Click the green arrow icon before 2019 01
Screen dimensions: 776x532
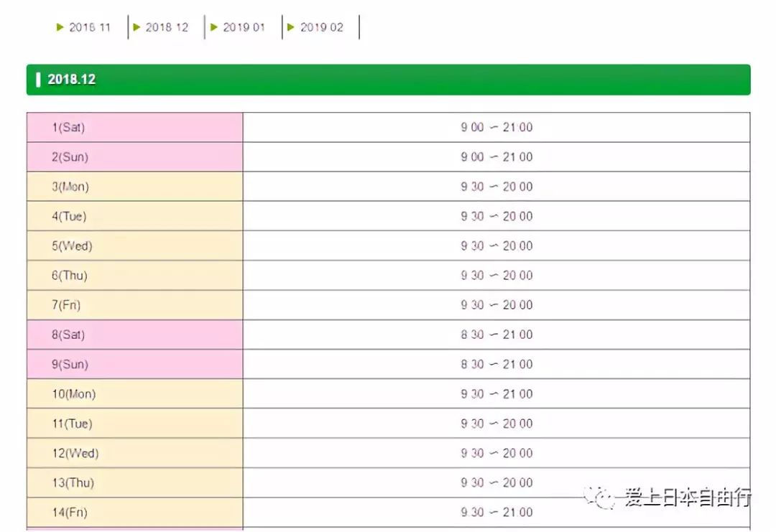(x=214, y=27)
